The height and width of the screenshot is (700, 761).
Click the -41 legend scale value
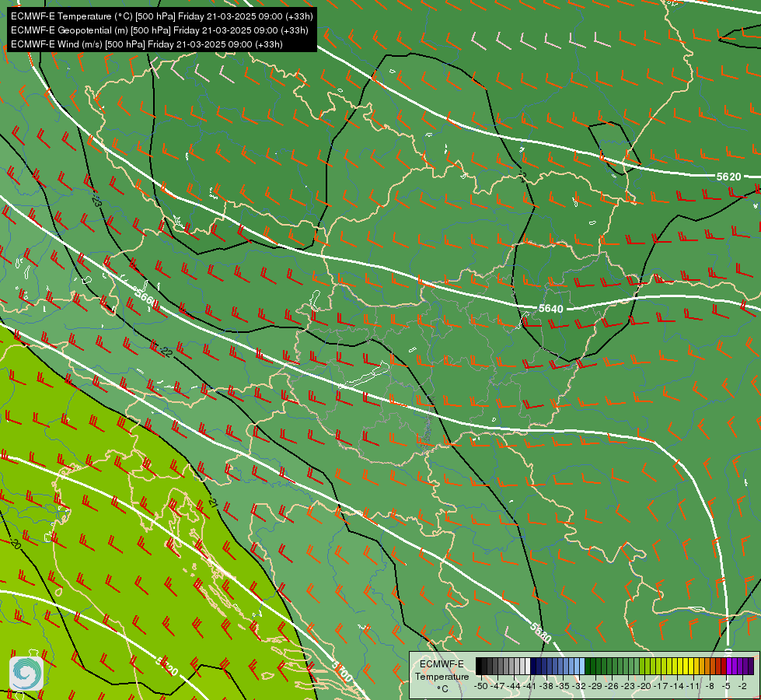click(x=529, y=686)
